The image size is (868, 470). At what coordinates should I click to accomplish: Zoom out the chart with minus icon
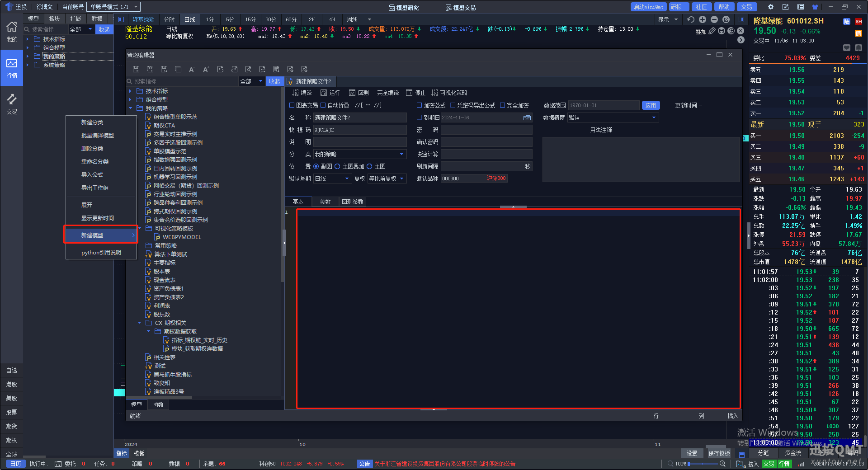pyautogui.click(x=714, y=19)
